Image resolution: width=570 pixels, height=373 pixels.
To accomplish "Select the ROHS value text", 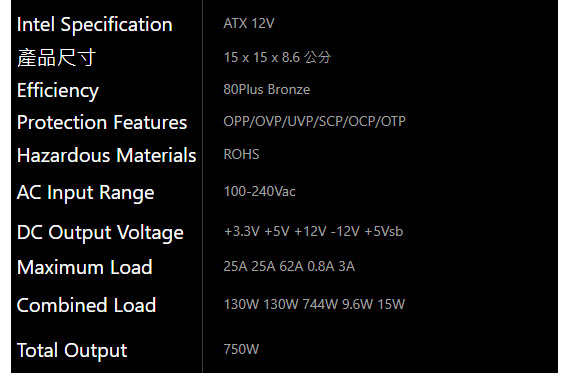I will tap(241, 155).
